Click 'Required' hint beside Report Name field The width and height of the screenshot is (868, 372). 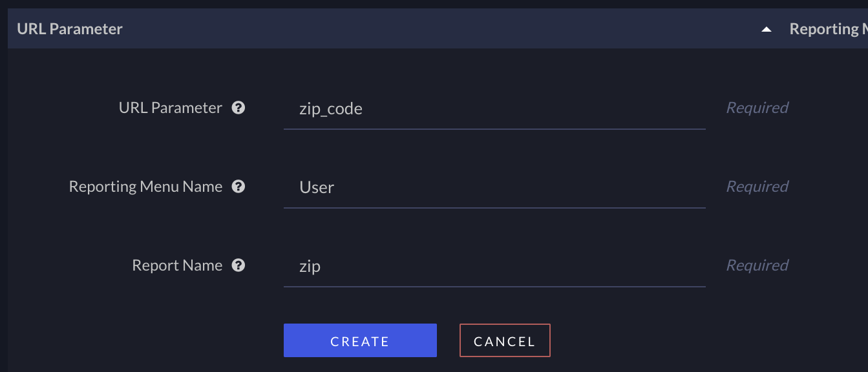(x=757, y=265)
